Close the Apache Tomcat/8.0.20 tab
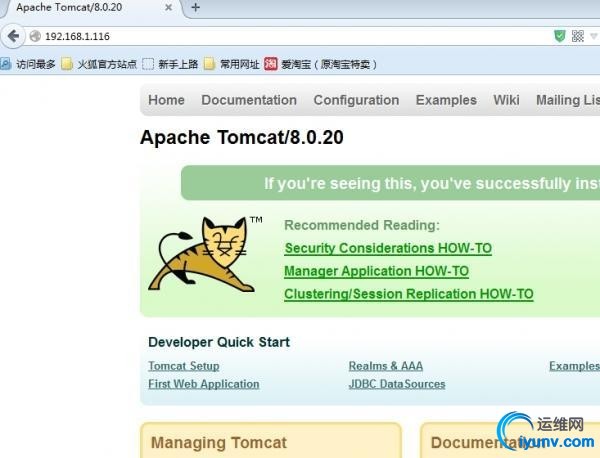 [x=168, y=8]
